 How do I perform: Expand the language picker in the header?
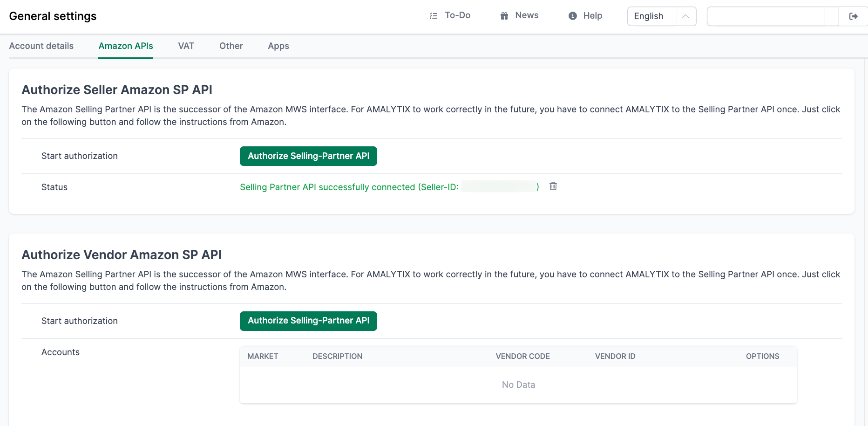pos(661,16)
